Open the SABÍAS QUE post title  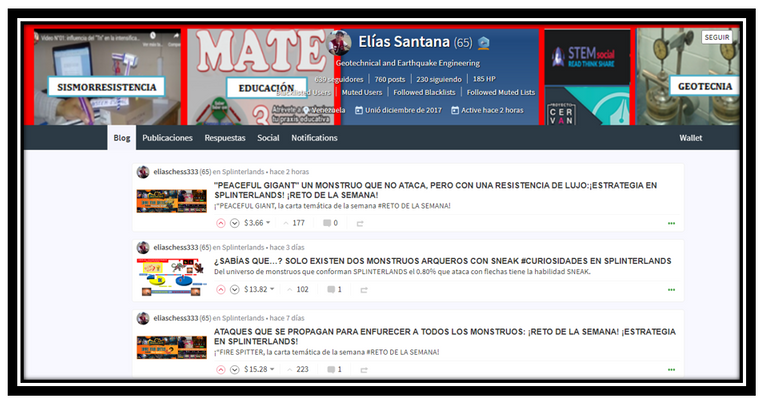443,261
